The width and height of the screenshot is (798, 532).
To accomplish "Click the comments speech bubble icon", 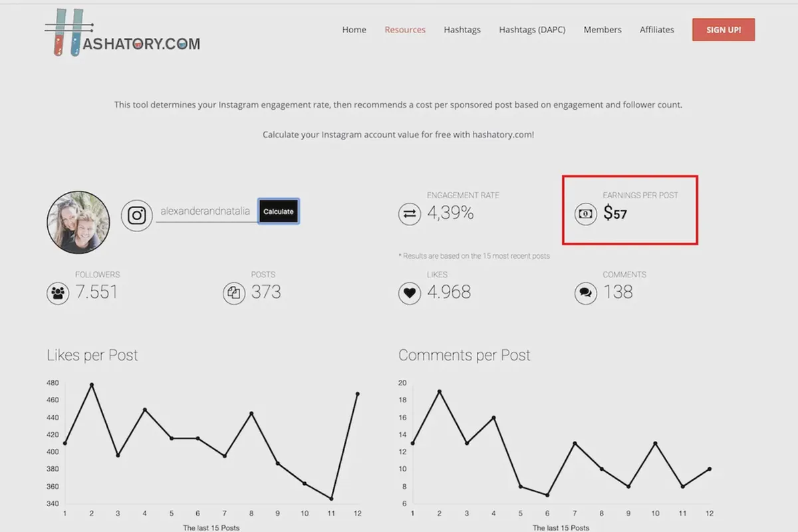I will (586, 293).
